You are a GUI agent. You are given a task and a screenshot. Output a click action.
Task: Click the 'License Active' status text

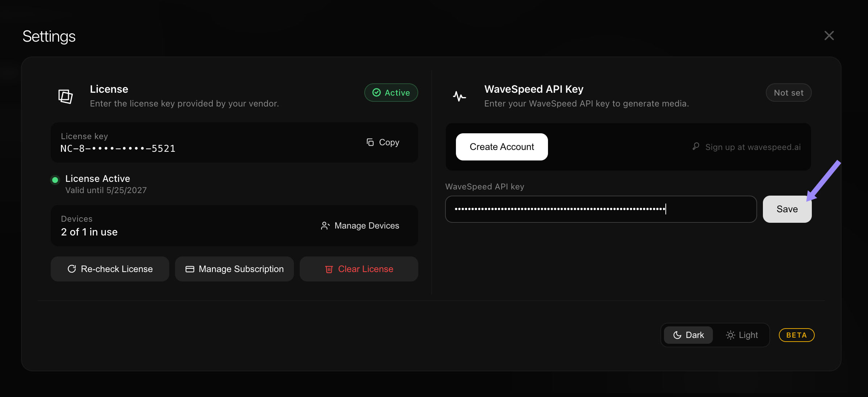click(x=97, y=179)
